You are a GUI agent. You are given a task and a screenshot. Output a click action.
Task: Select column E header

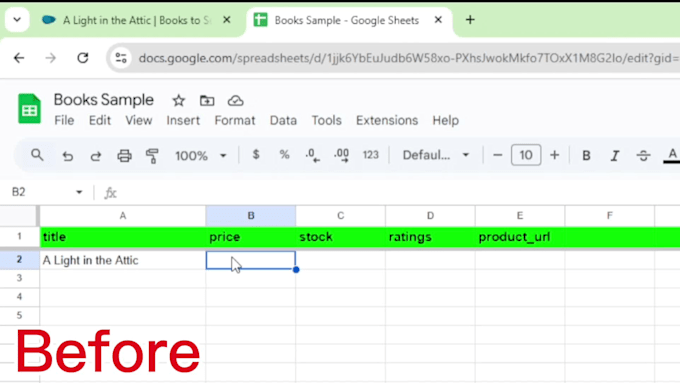click(520, 216)
